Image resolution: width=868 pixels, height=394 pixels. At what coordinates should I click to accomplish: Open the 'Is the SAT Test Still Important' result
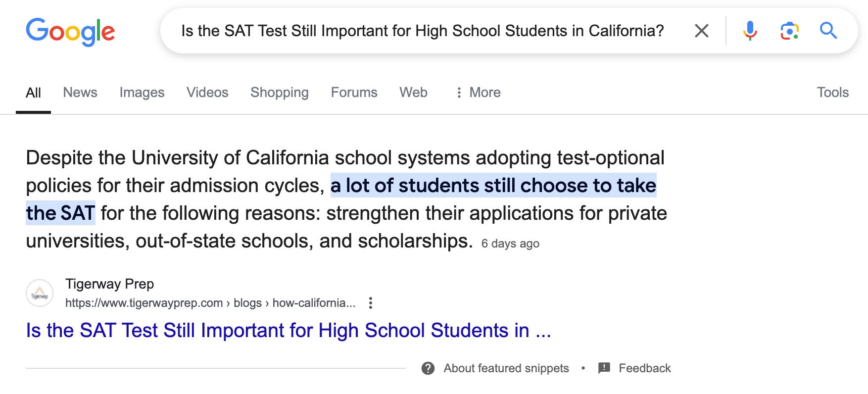289,331
